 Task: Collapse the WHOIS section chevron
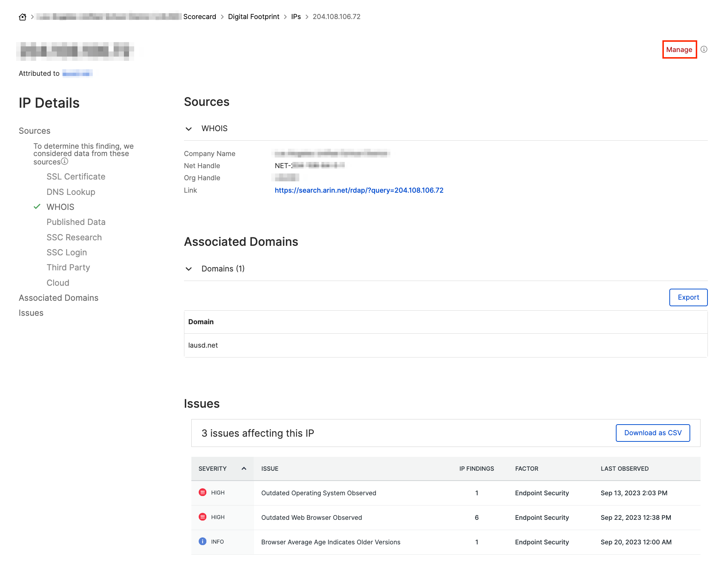[189, 129]
